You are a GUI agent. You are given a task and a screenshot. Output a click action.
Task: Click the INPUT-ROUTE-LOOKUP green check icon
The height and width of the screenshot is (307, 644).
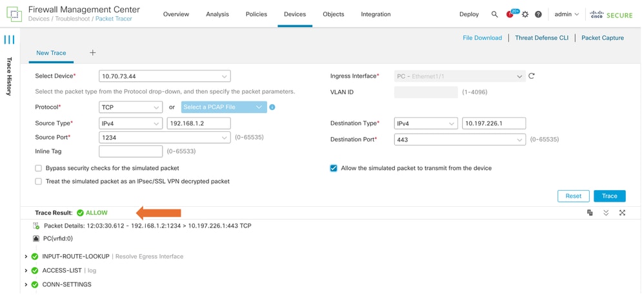coord(35,257)
